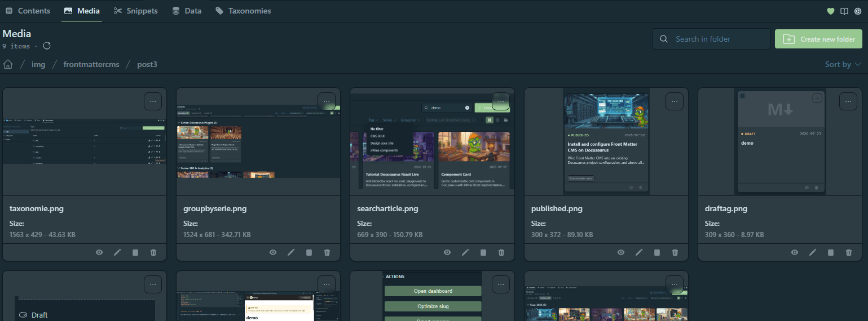Click the searcharticle.png file name

(388, 209)
